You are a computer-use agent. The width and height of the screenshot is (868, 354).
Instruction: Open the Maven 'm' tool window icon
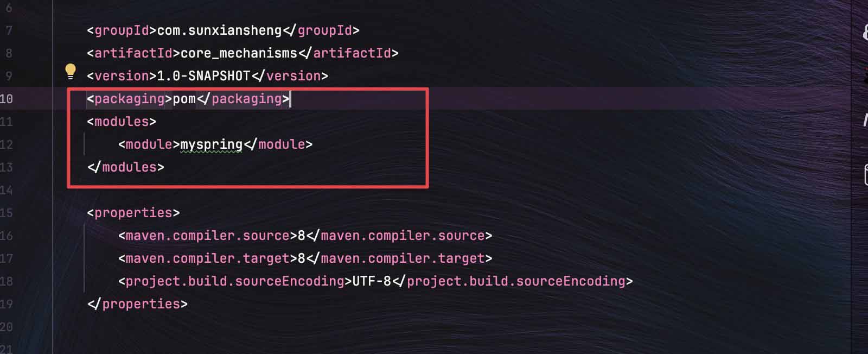(x=866, y=119)
